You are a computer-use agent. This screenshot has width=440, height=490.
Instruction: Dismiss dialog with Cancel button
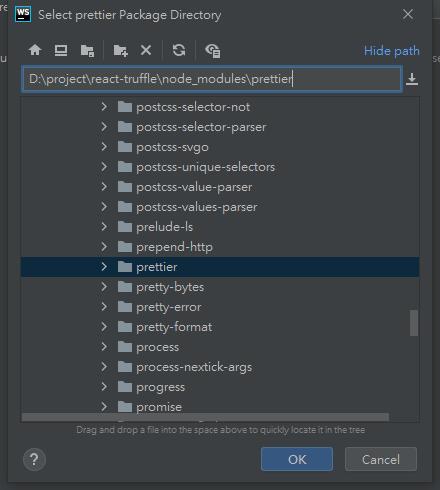tap(381, 459)
